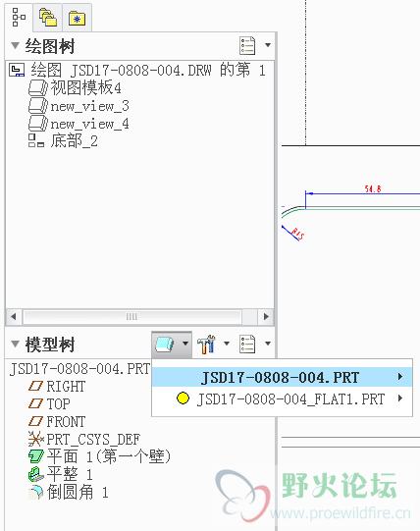Image resolution: width=420 pixels, height=531 pixels.
Task: Click datum plane icon beside TOP
Action: [35, 403]
